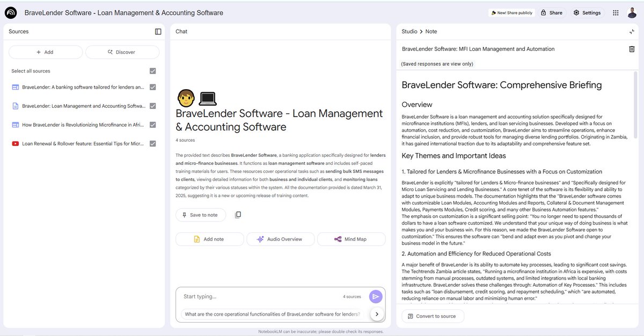This screenshot has height=336, width=644.
Task: Click the document icon of 'Loan Management and Accounting' source
Action: (15, 106)
